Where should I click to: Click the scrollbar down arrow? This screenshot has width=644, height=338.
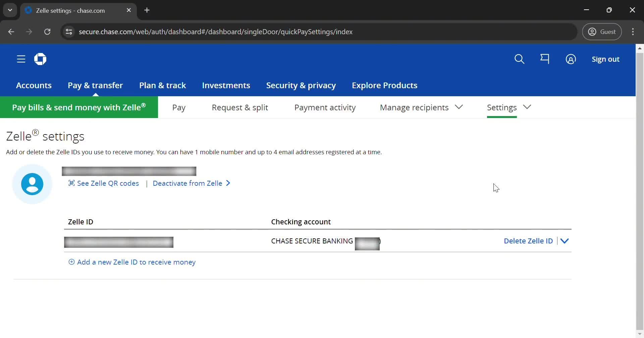[x=640, y=334]
